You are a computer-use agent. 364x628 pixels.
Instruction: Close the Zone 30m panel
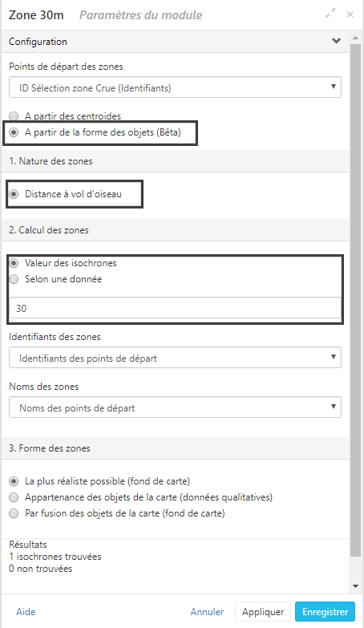click(x=350, y=14)
